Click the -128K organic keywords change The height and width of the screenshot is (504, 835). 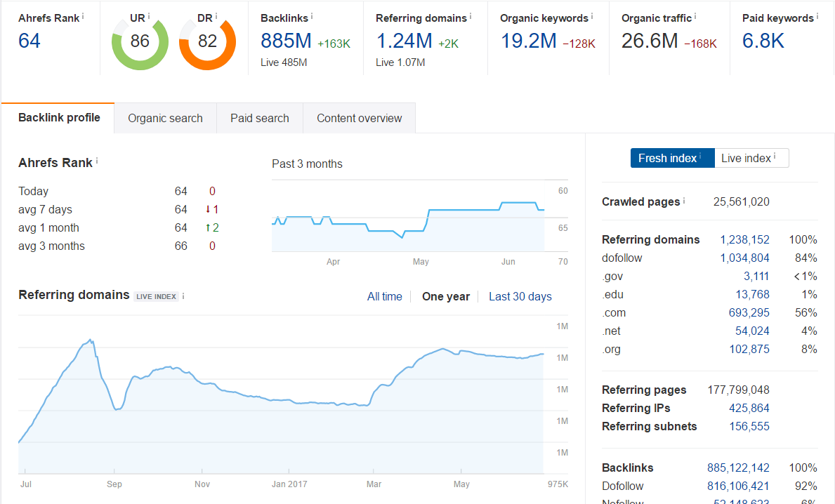579,44
